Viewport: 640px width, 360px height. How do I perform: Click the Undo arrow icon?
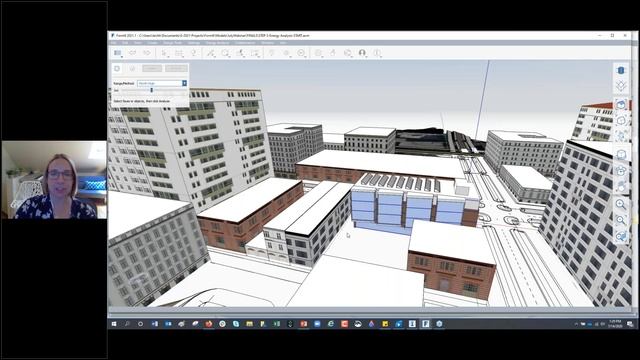tap(132, 53)
